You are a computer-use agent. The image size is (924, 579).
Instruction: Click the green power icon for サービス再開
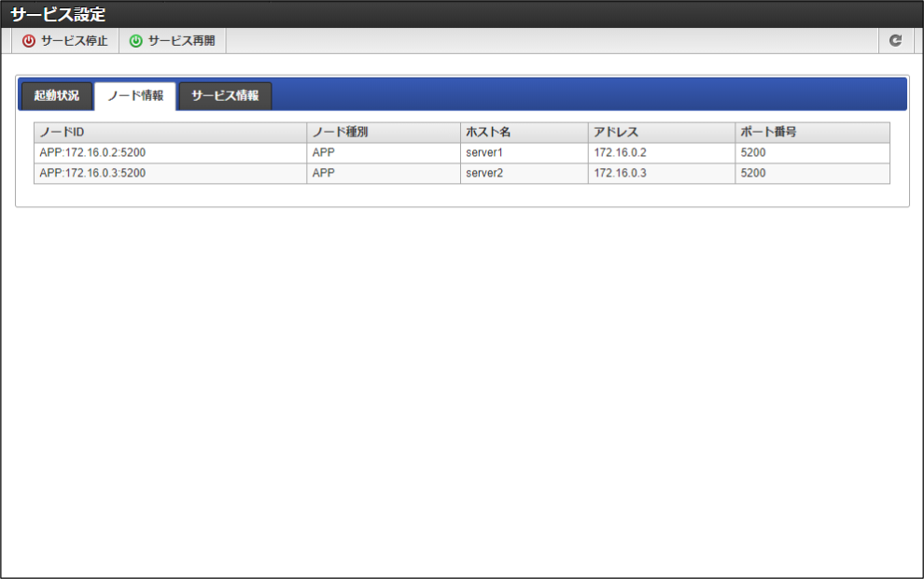[x=136, y=41]
